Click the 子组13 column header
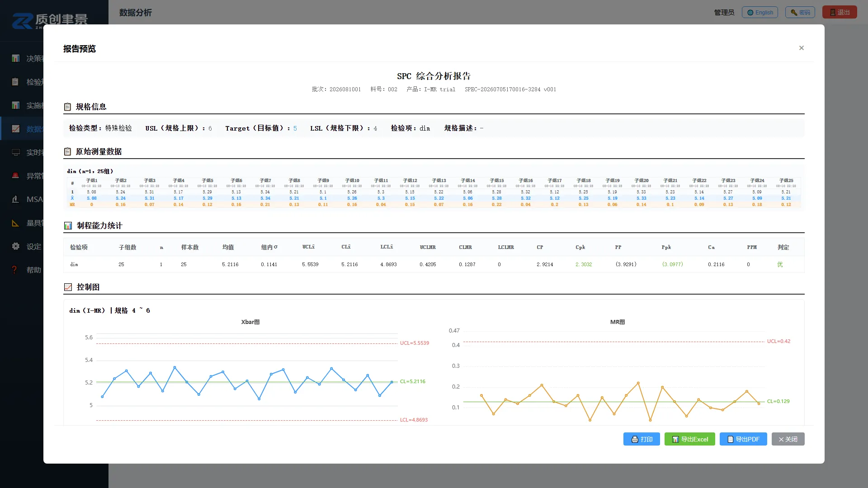Image resolution: width=868 pixels, height=488 pixels. [x=439, y=180]
